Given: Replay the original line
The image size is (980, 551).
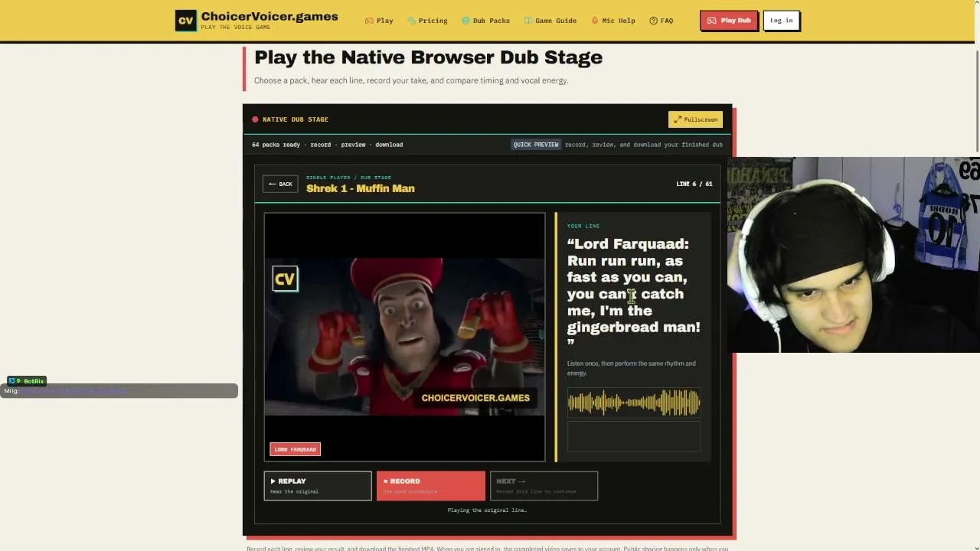Looking at the screenshot, I should click(x=318, y=486).
